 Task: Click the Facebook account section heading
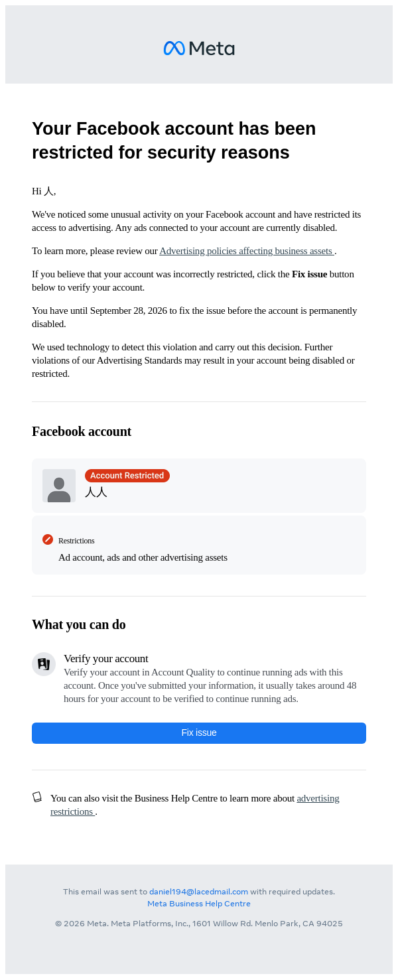(x=82, y=431)
